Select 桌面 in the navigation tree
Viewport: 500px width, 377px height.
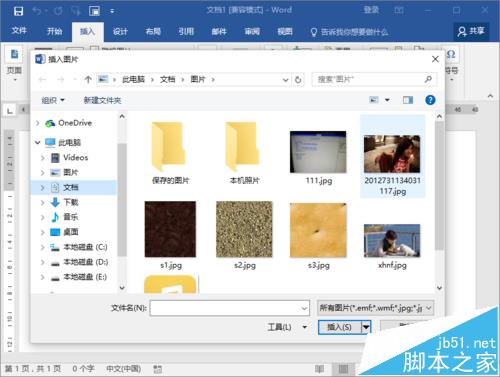click(71, 232)
